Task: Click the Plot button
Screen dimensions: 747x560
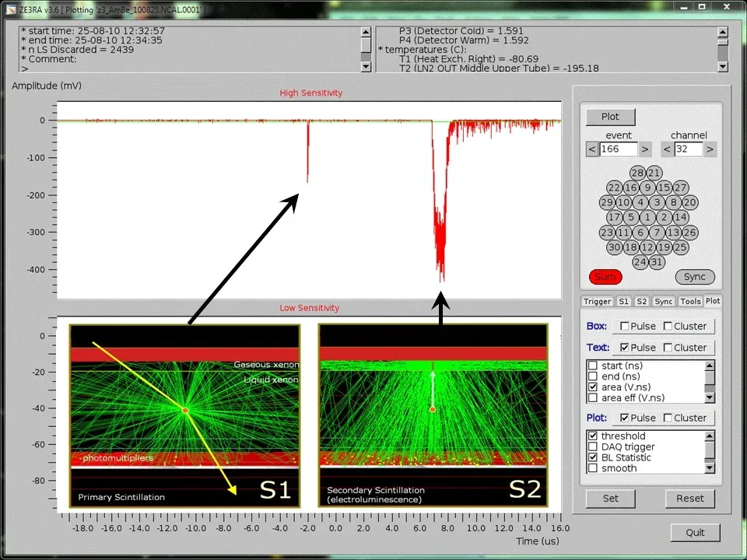Action: [x=610, y=117]
